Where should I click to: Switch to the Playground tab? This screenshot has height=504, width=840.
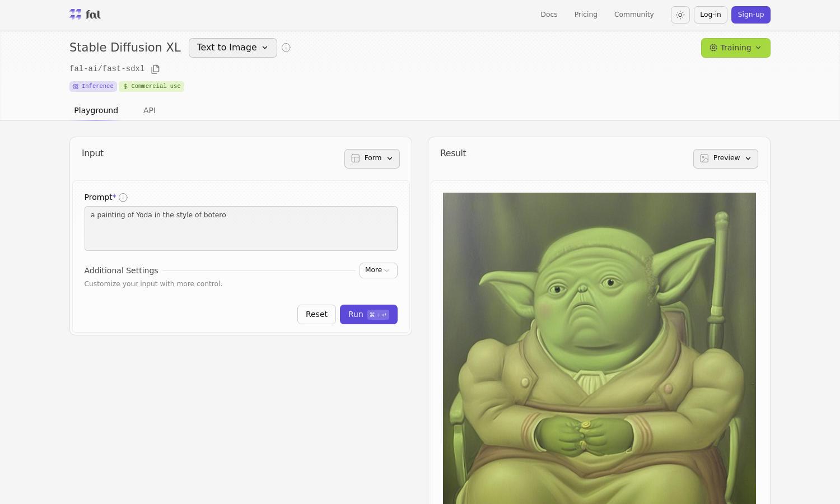pyautogui.click(x=96, y=110)
